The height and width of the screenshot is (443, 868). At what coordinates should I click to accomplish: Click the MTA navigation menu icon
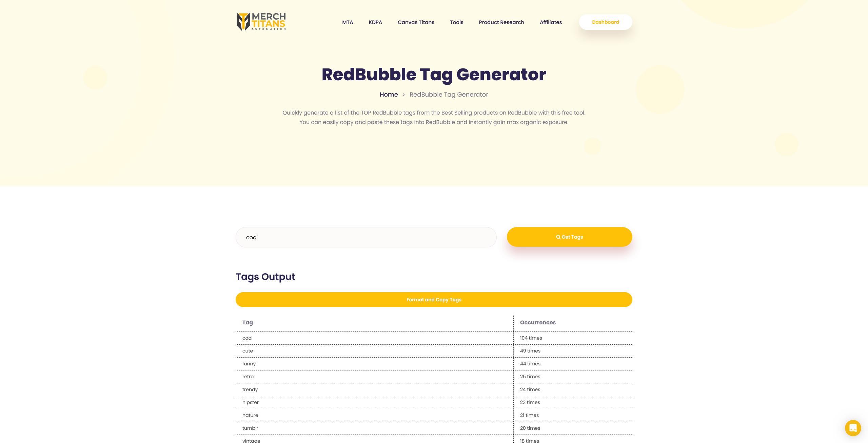point(348,22)
